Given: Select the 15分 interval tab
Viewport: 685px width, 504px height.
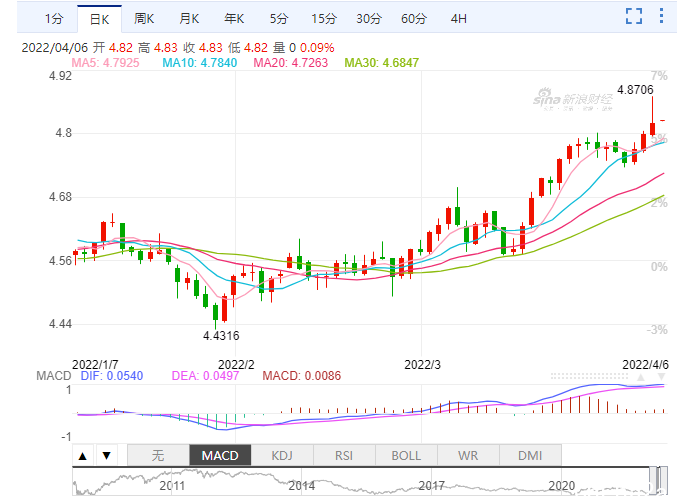Looking at the screenshot, I should (324, 19).
